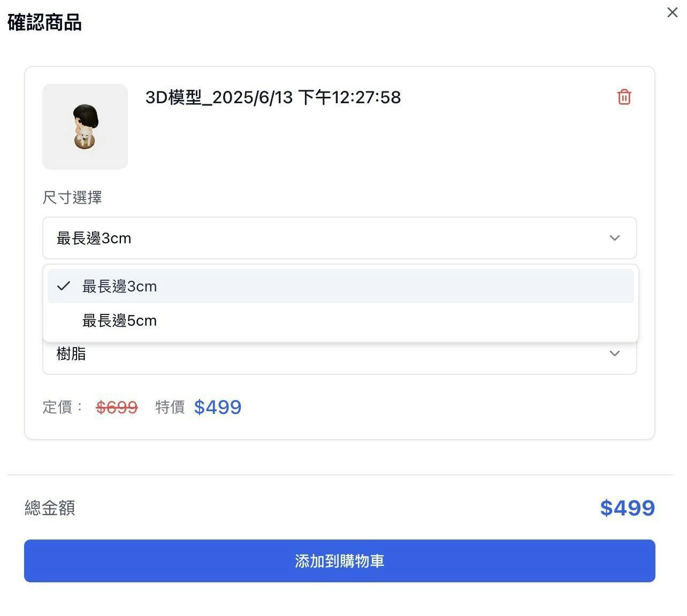Click the 尺寸選擇 label
Viewport: 687px width, 616px height.
[72, 197]
